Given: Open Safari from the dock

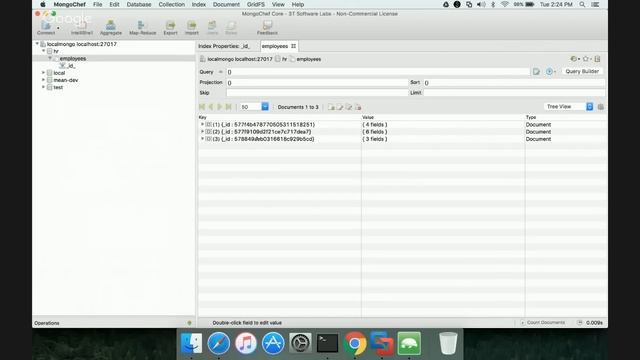Looking at the screenshot, I should (218, 343).
